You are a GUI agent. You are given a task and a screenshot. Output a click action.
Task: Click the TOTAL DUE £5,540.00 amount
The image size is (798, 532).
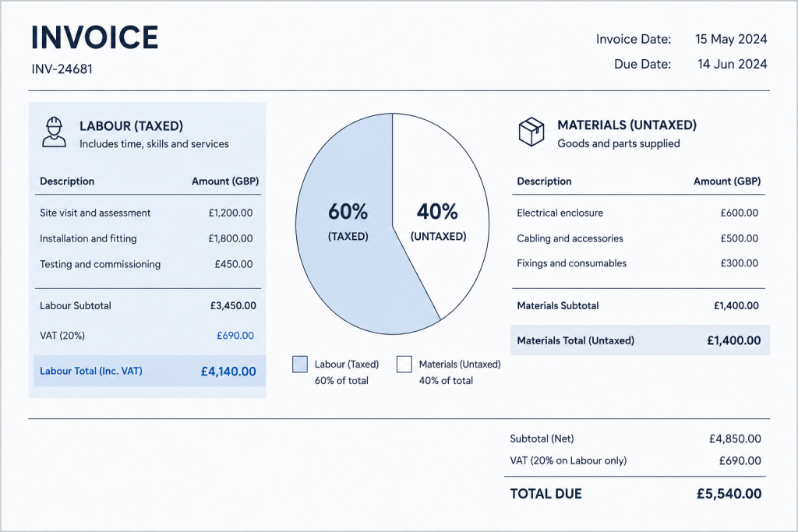[x=729, y=493]
